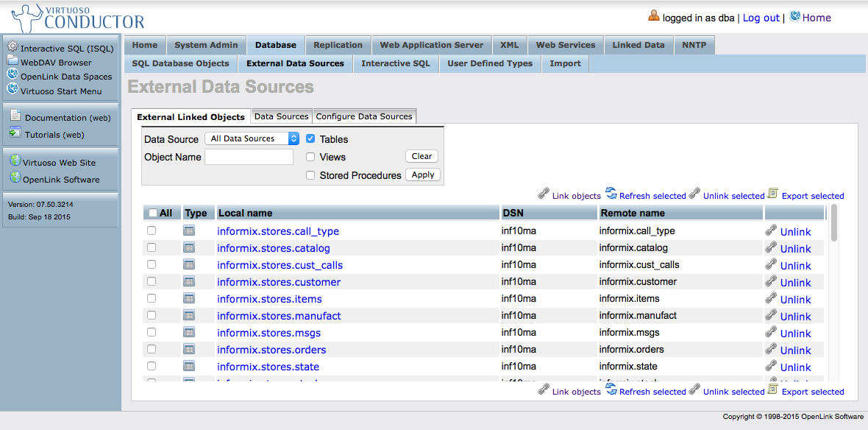Click the Refresh selected icon above the table
Screen dimensions: 868x430
pos(611,194)
